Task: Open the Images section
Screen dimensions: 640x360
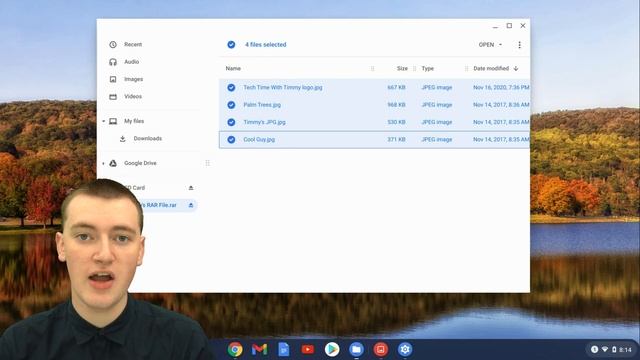Action: click(133, 79)
